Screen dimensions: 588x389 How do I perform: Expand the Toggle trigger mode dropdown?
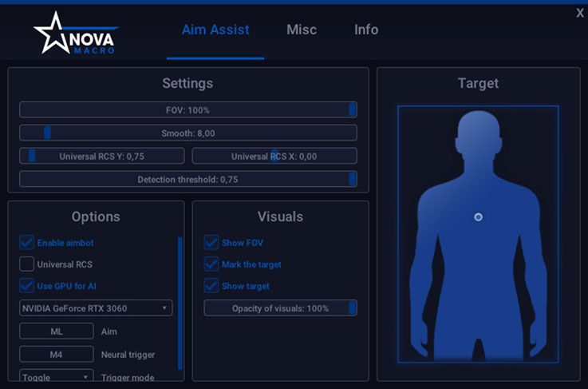[56, 377]
